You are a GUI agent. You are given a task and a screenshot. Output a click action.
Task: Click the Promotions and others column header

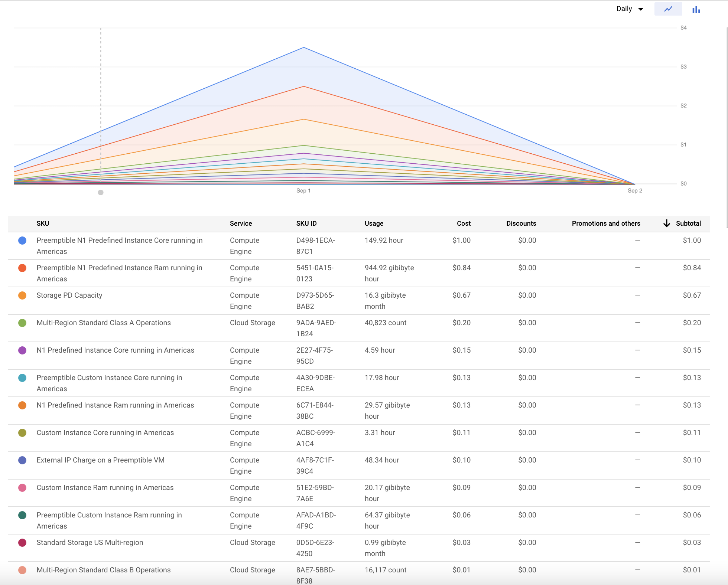tap(606, 223)
